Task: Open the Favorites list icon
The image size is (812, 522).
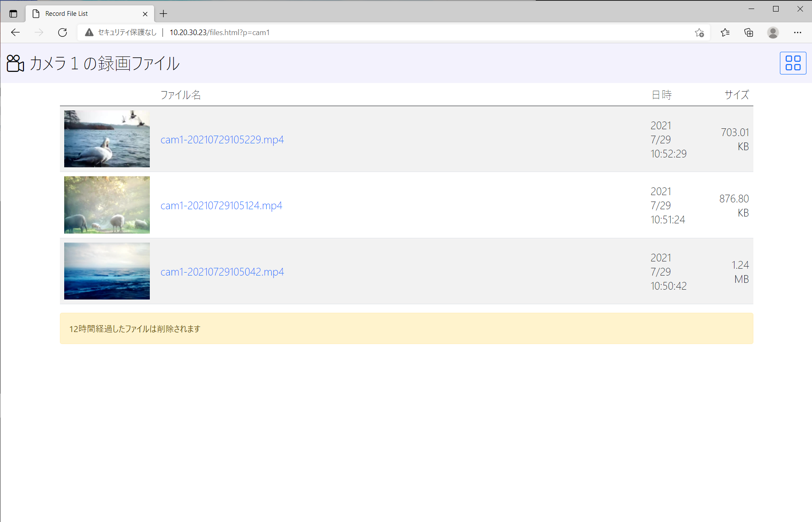Action: (725, 33)
